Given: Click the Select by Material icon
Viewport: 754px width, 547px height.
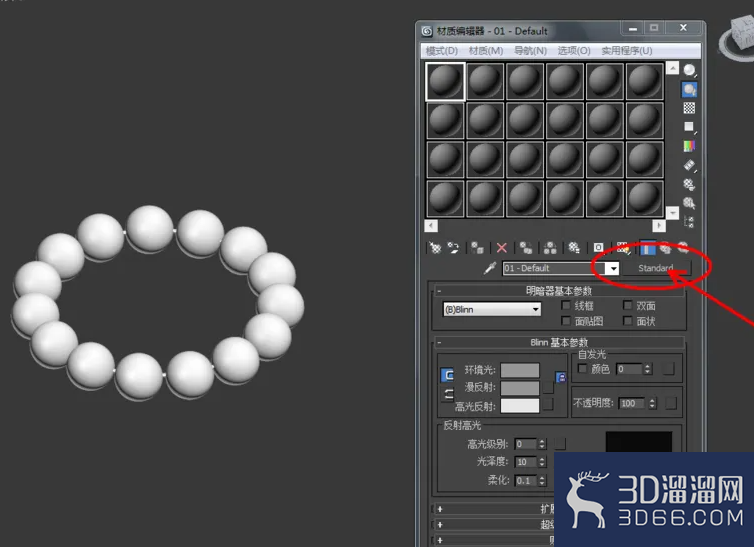Looking at the screenshot, I should (690, 203).
